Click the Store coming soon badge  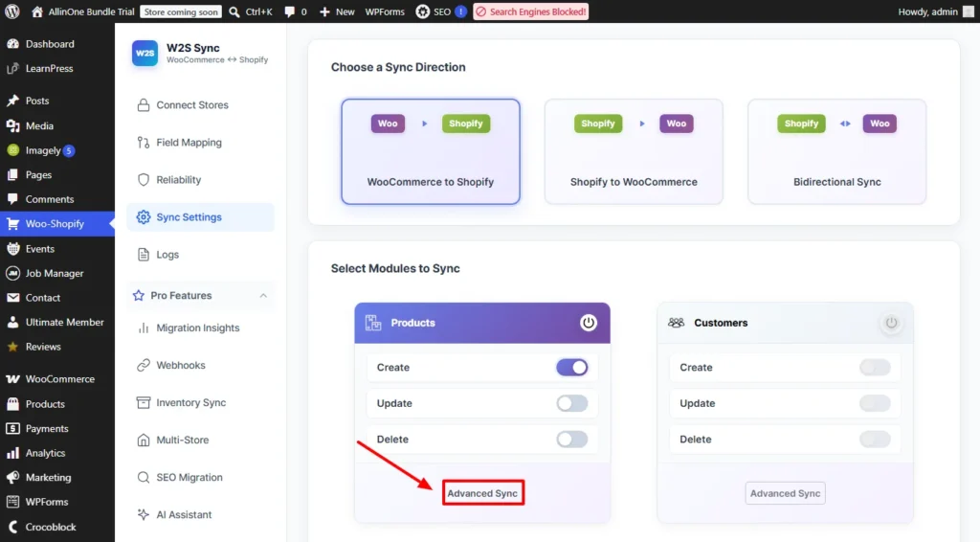181,11
